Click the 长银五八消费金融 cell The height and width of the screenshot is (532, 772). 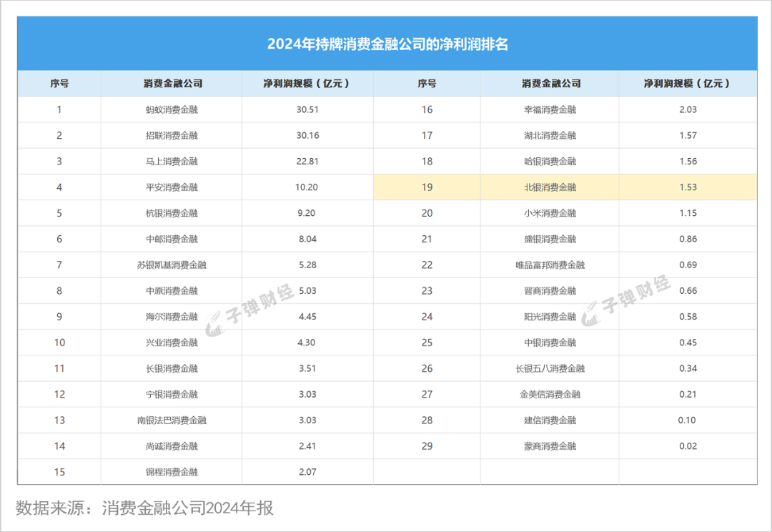pos(550,368)
